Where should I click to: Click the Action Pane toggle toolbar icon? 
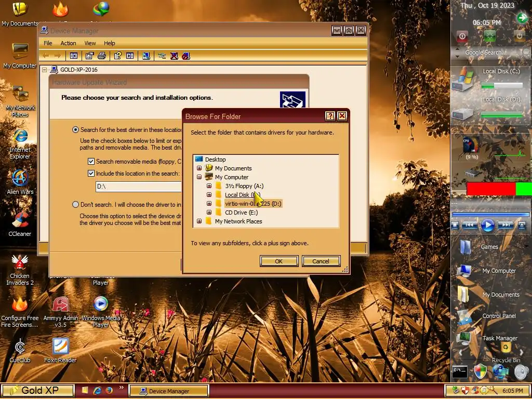tap(130, 56)
